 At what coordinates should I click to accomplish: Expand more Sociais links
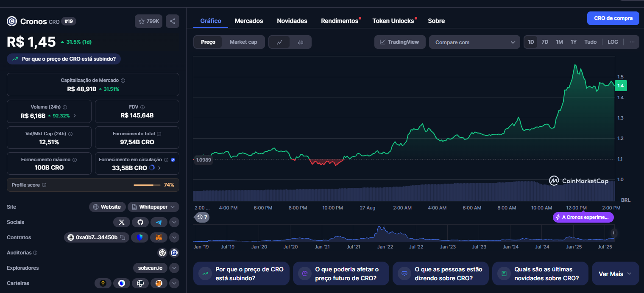pos(174,222)
